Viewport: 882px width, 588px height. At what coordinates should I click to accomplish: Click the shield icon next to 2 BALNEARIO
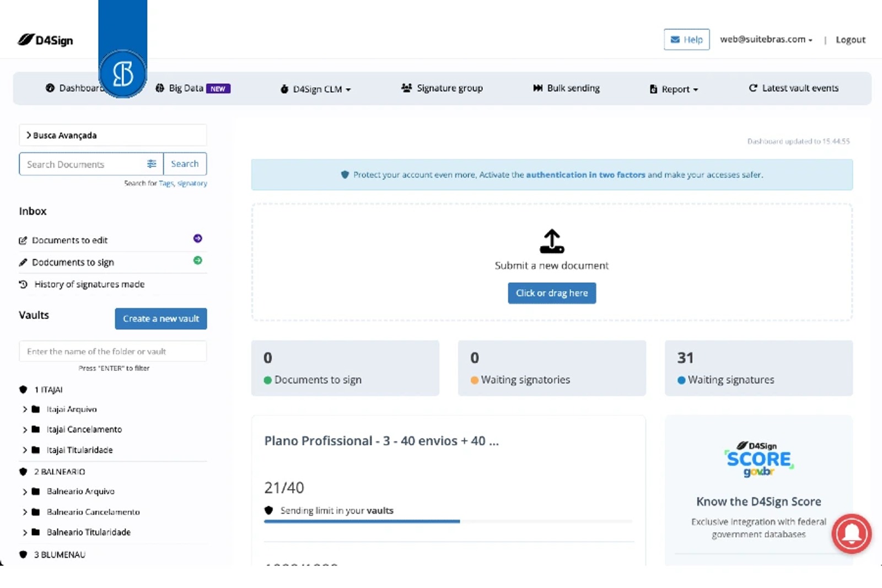[x=23, y=472]
